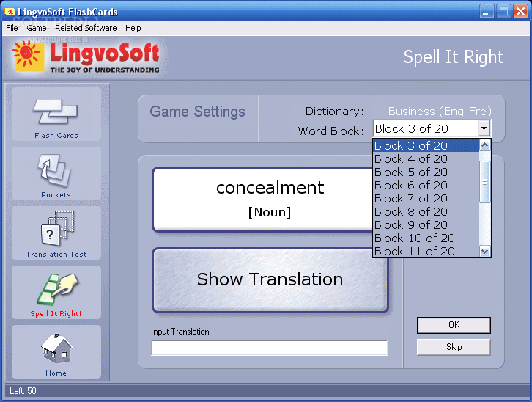Click the Left: 50 status text
532x402 pixels.
(x=23, y=391)
